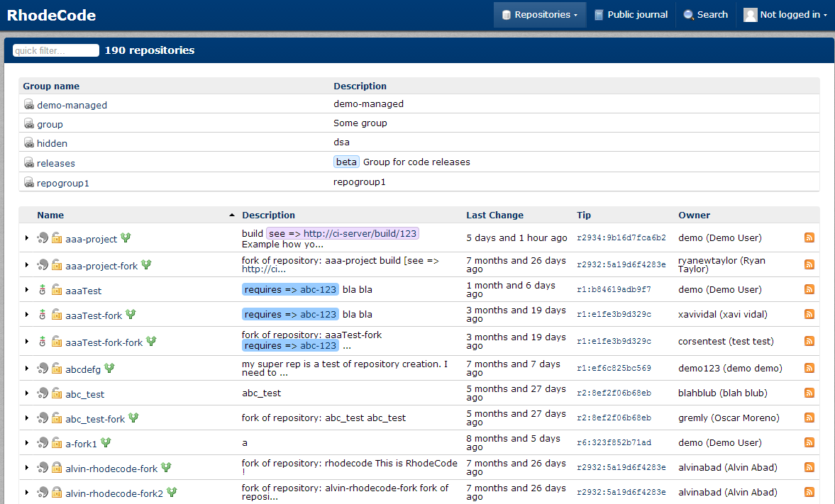Click the quick filter input field

tap(56, 50)
